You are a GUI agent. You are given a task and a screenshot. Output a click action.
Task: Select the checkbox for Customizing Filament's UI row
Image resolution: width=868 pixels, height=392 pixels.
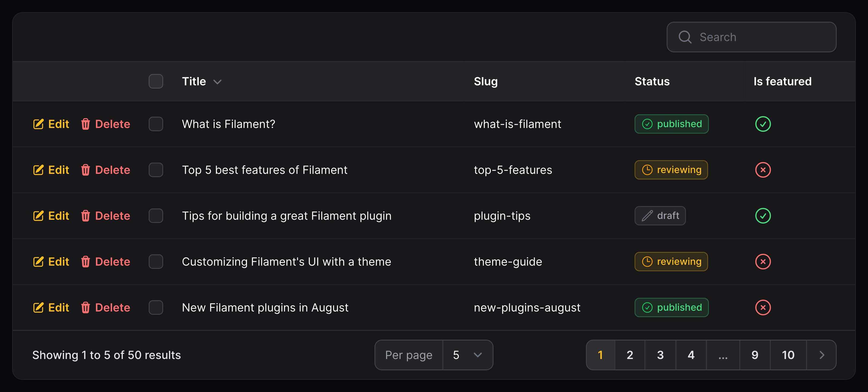(x=156, y=261)
